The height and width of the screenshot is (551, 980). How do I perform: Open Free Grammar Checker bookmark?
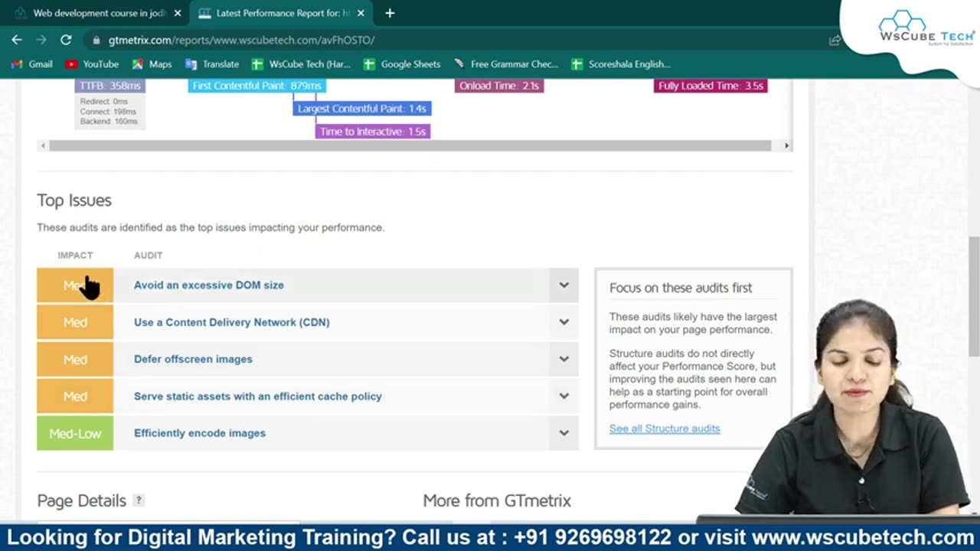click(505, 64)
